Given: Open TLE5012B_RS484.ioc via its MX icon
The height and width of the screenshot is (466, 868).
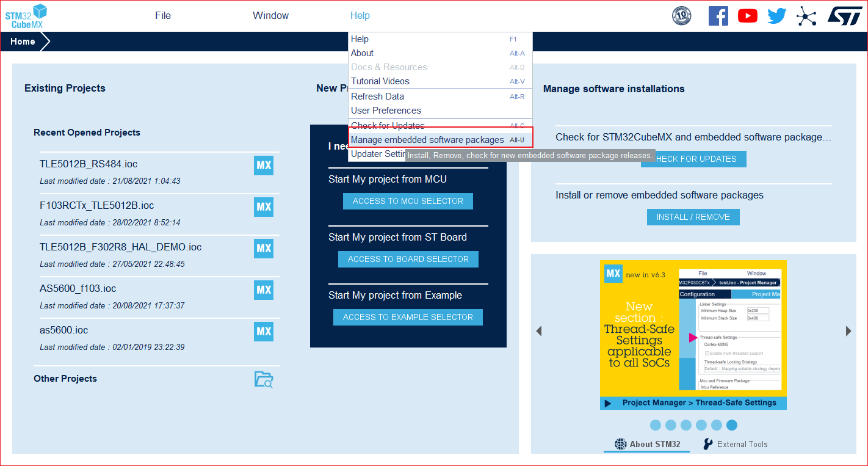Looking at the screenshot, I should pyautogui.click(x=264, y=166).
